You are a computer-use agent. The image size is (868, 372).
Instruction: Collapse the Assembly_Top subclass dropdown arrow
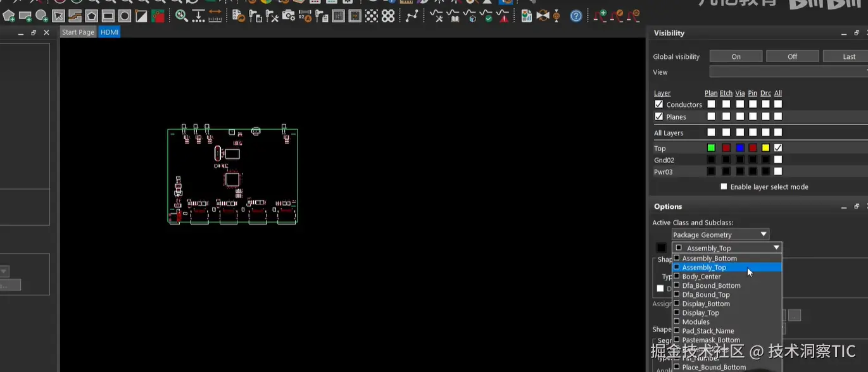click(x=776, y=248)
